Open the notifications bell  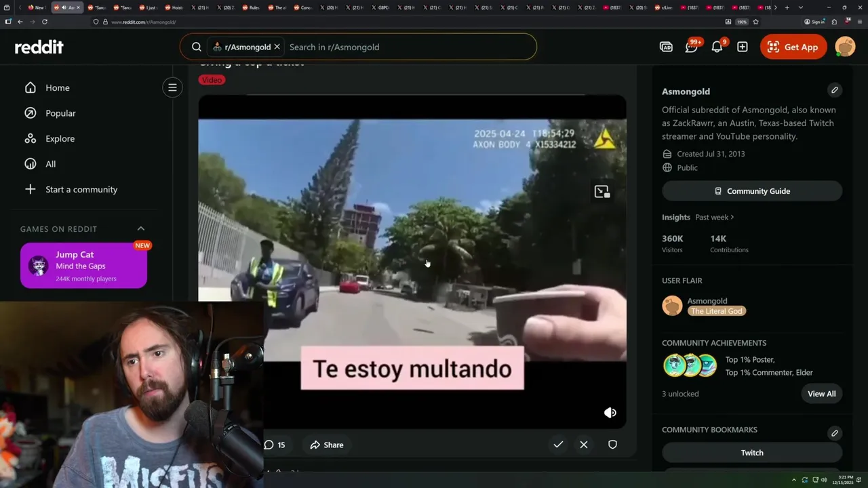(717, 47)
